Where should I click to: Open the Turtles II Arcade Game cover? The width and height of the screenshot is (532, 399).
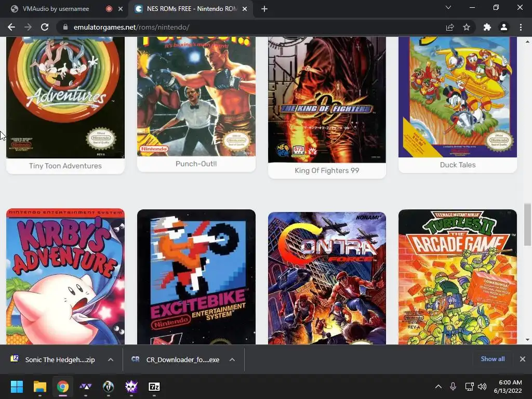[x=458, y=277]
